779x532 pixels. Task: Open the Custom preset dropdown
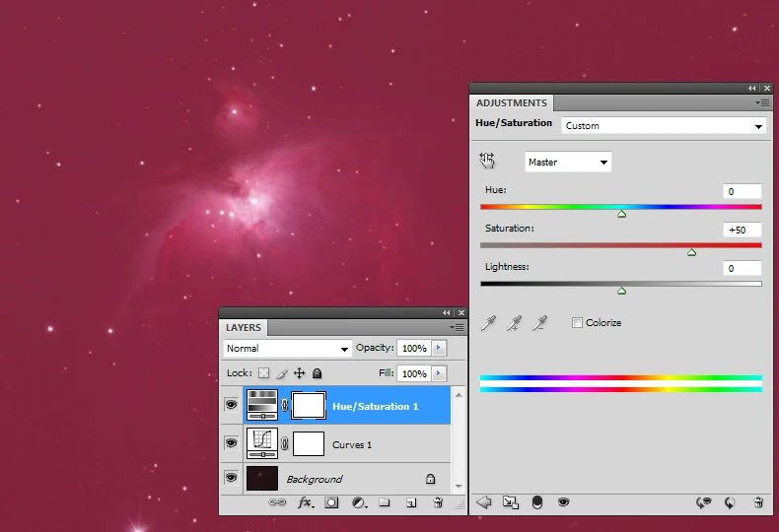coord(664,126)
